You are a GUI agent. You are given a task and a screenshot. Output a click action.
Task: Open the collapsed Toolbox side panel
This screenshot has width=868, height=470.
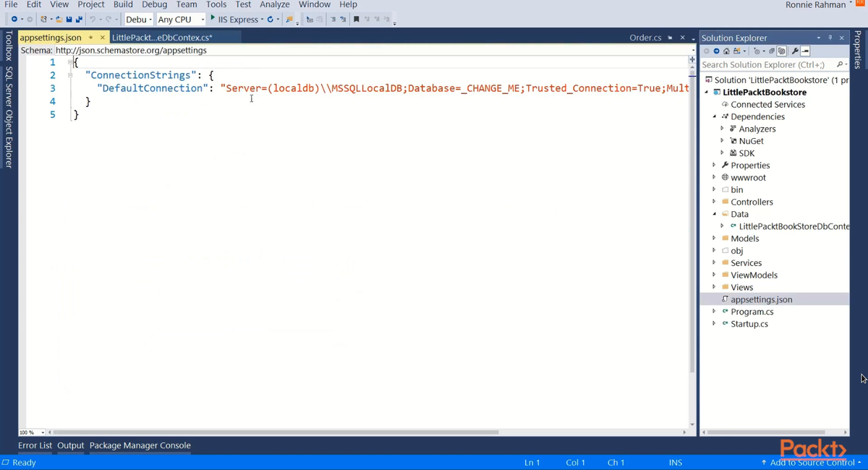[x=9, y=46]
